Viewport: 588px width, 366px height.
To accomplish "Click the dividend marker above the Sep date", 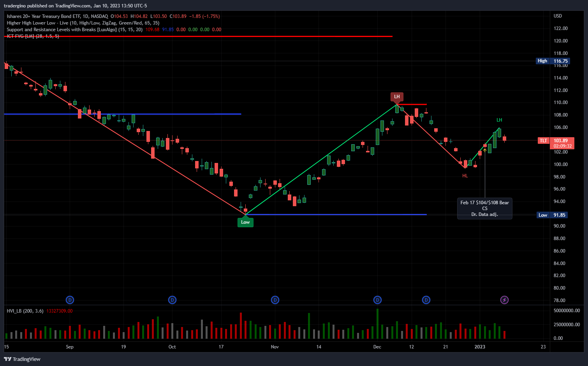I will [70, 300].
